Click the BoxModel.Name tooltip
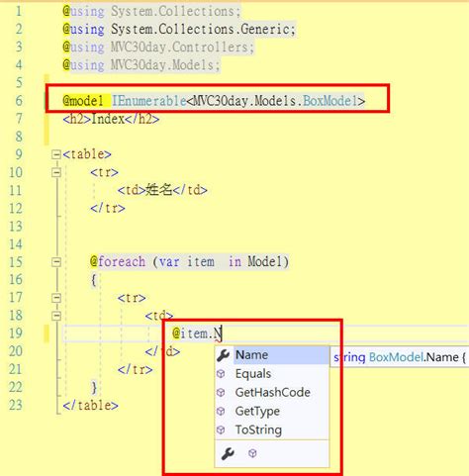Image resolution: width=469 pixels, height=476 pixels. (400, 357)
